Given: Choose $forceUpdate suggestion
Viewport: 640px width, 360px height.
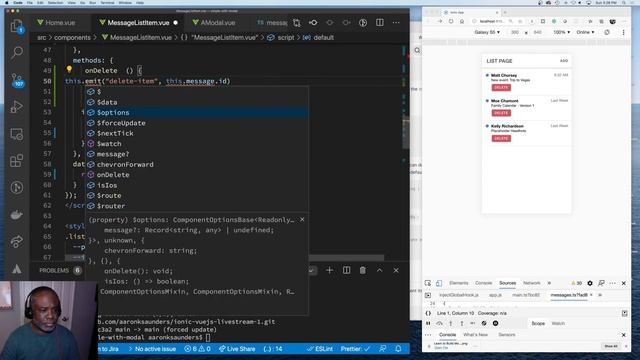Looking at the screenshot, I should click(x=196, y=123).
